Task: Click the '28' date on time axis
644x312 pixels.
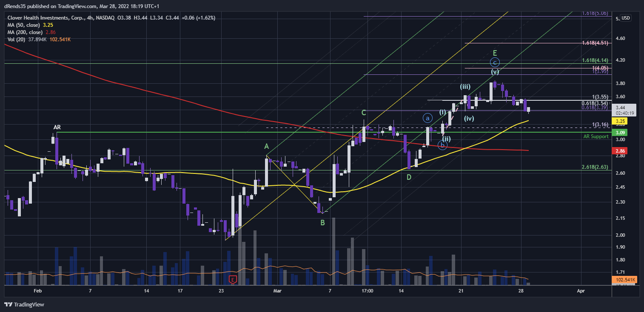Action: (x=521, y=291)
